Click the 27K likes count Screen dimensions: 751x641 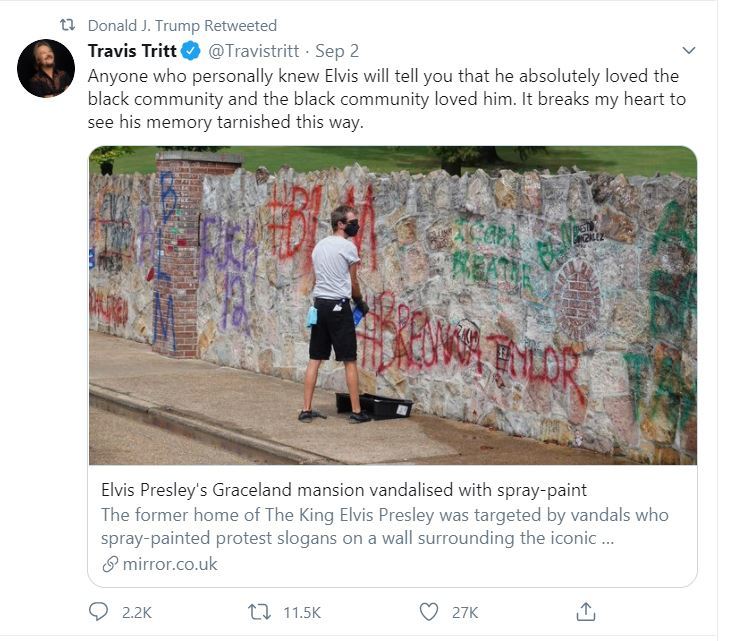(465, 613)
